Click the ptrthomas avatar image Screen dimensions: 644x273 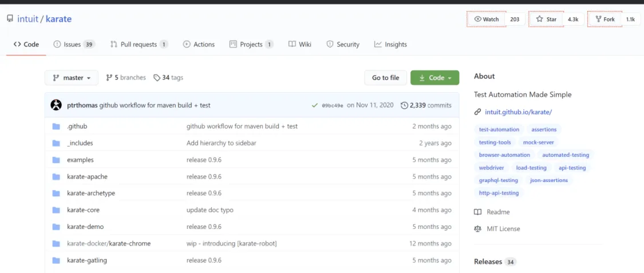[56, 105]
